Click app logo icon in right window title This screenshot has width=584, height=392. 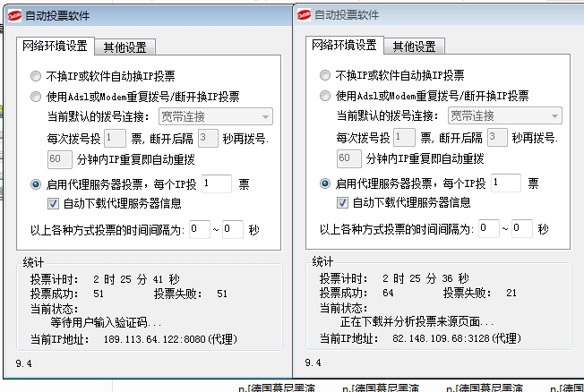click(x=304, y=15)
